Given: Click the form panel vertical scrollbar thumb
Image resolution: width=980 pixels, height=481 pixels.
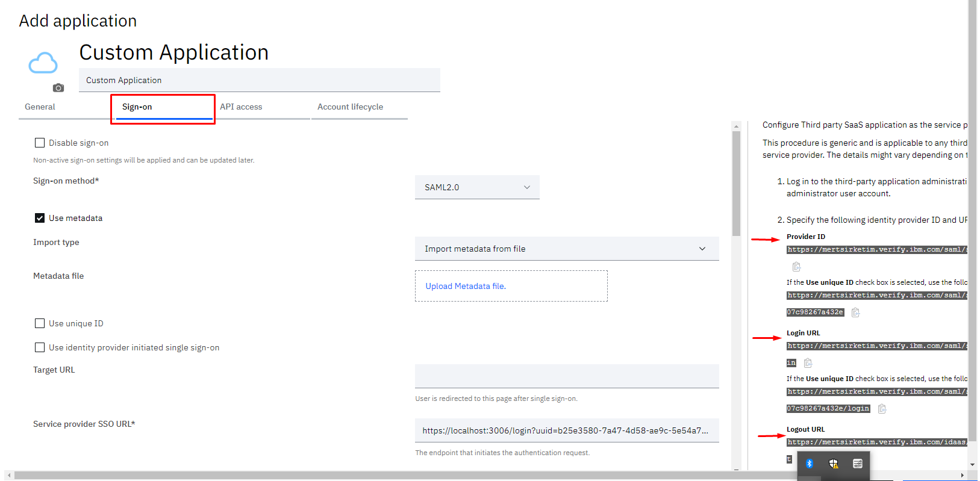Looking at the screenshot, I should point(736,184).
